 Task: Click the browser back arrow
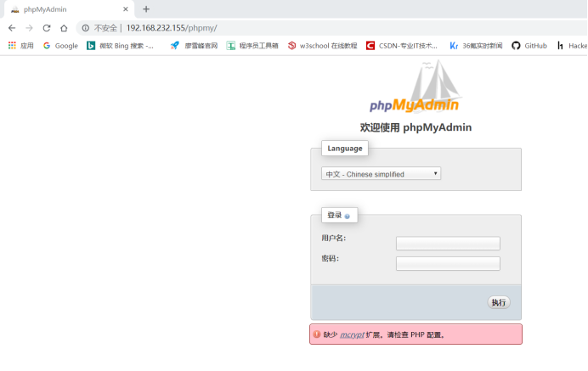[12, 28]
